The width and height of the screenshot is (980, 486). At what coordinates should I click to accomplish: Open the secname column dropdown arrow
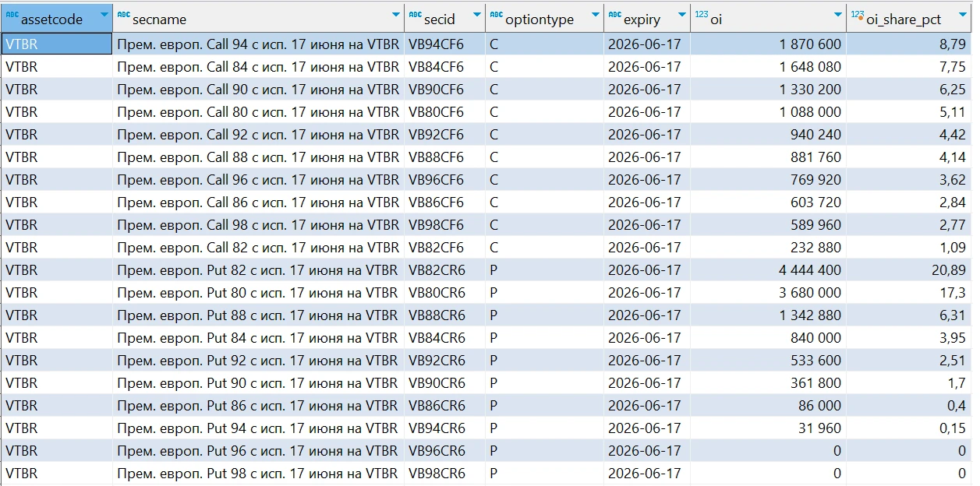tap(396, 15)
